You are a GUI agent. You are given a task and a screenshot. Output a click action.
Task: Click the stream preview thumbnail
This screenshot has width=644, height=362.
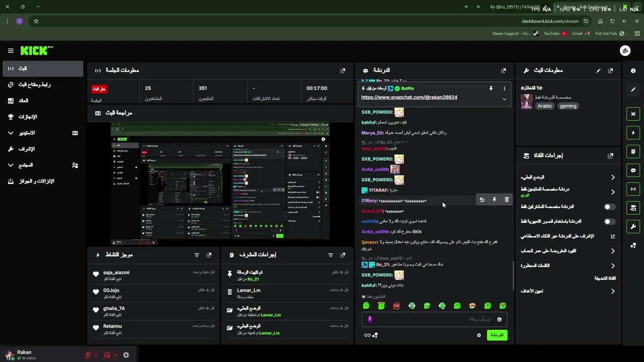click(x=220, y=184)
